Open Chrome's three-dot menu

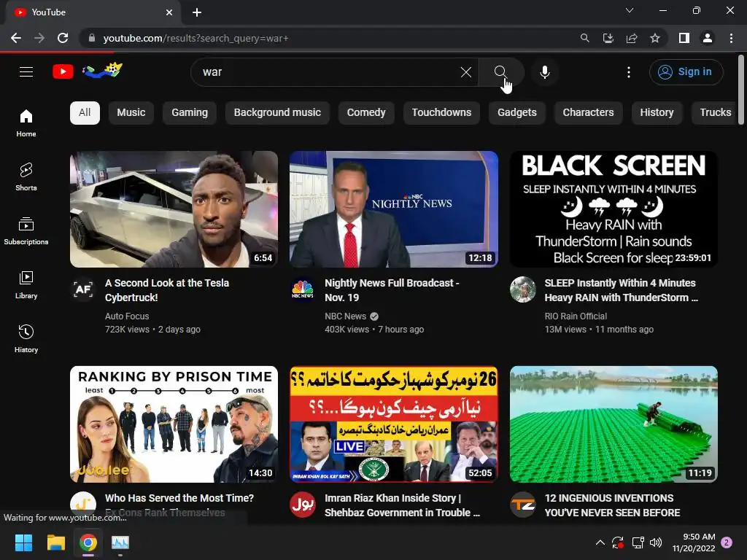pos(731,38)
